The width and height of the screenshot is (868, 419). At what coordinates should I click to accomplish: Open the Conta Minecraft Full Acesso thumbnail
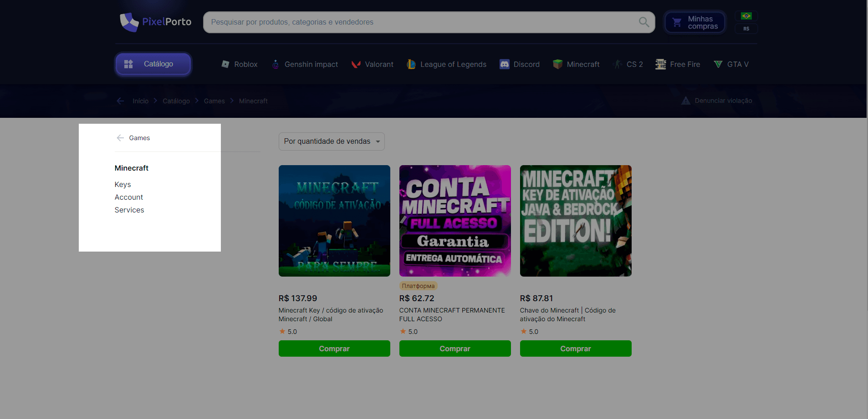[455, 221]
